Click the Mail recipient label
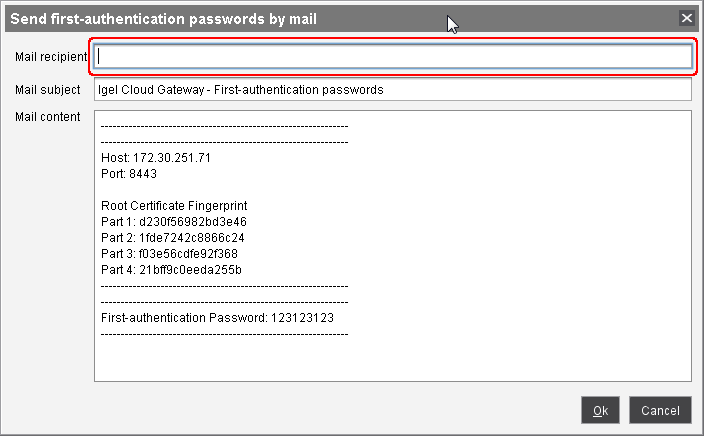The image size is (704, 436). click(x=51, y=57)
